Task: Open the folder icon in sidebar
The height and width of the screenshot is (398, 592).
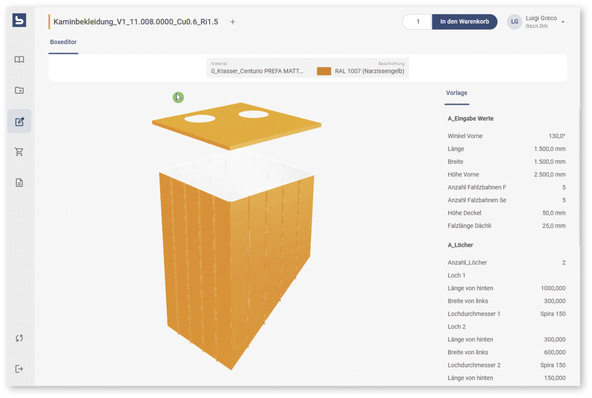Action: [19, 90]
